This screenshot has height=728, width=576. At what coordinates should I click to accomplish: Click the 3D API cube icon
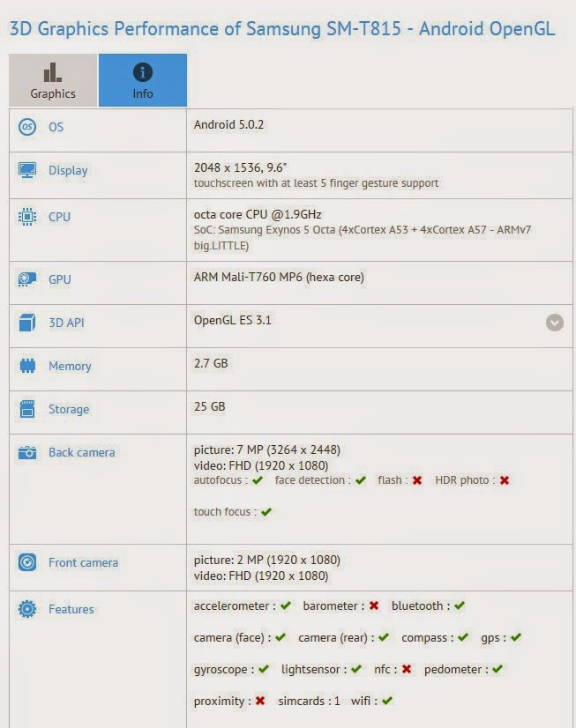[27, 323]
